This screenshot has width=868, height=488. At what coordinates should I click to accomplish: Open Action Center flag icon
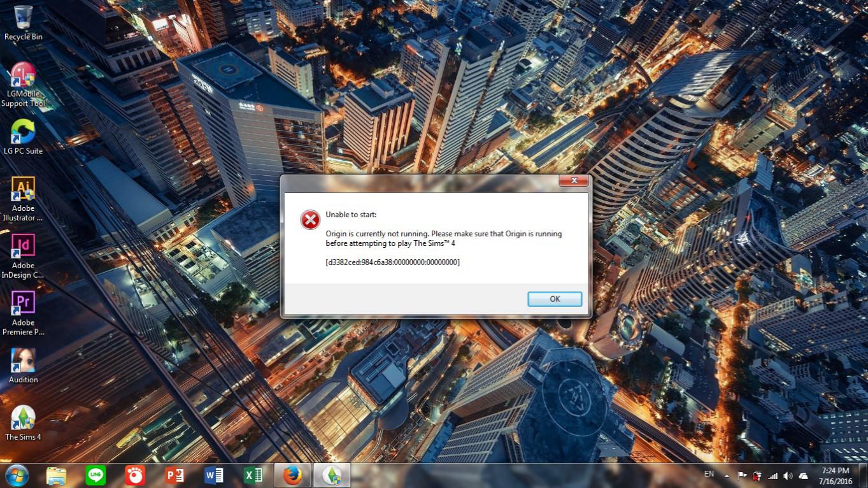[x=742, y=476]
